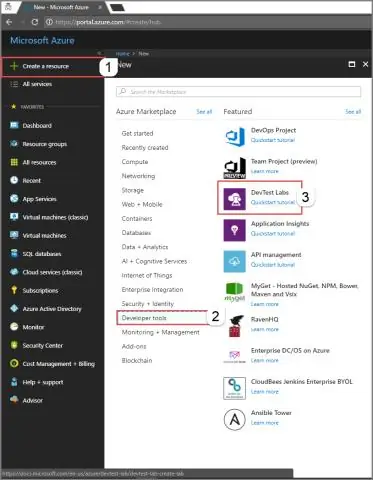Click the Security Center shield icon

coord(14,345)
